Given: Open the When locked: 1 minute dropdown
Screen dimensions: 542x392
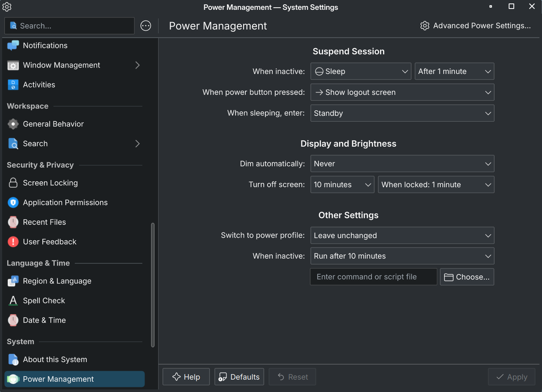Looking at the screenshot, I should tap(436, 185).
